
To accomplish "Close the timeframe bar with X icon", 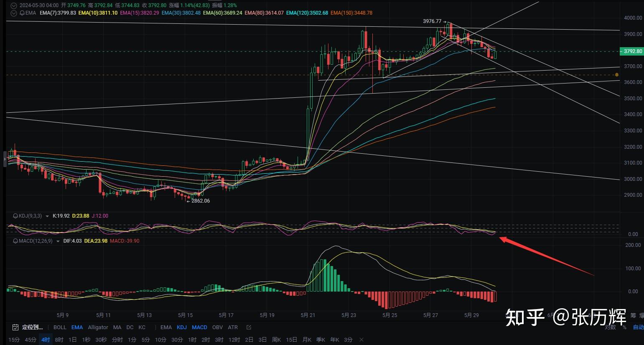I will pyautogui.click(x=361, y=340).
